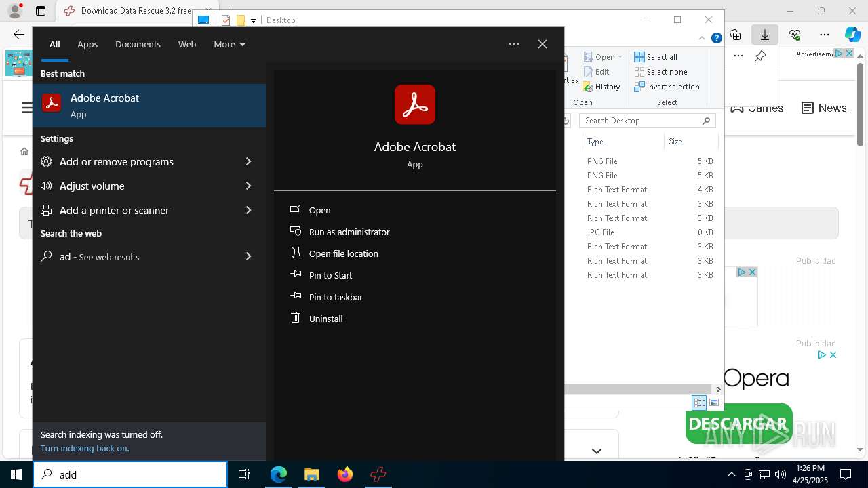Click Edit in Explorer ribbon
The height and width of the screenshot is (488, 868).
tap(597, 72)
